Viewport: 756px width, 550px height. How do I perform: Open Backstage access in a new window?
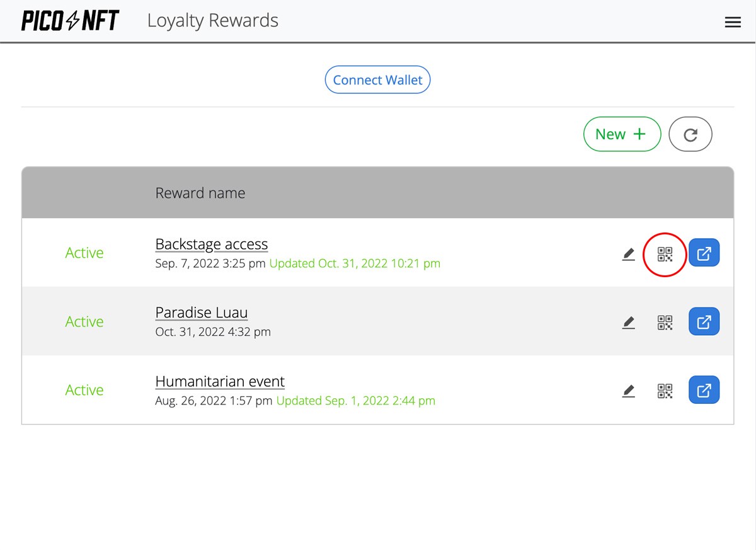coord(704,253)
